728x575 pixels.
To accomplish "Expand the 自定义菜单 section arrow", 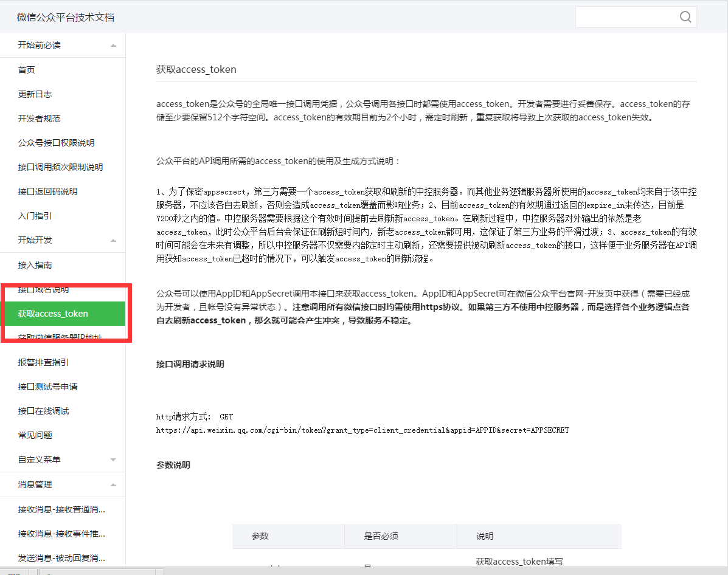I will point(113,460).
